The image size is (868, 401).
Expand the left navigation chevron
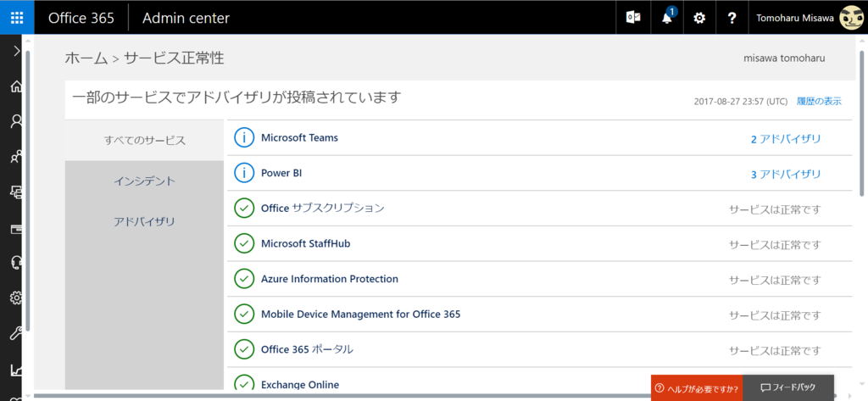pos(17,51)
